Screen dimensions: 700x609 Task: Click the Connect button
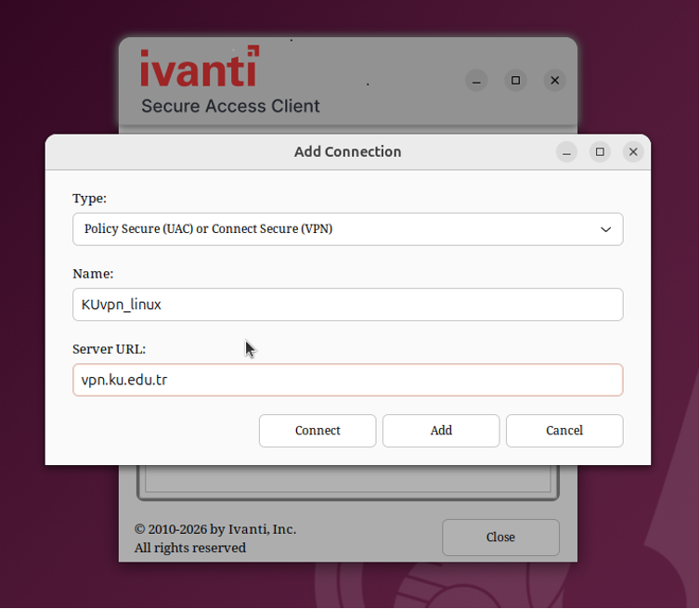click(318, 431)
